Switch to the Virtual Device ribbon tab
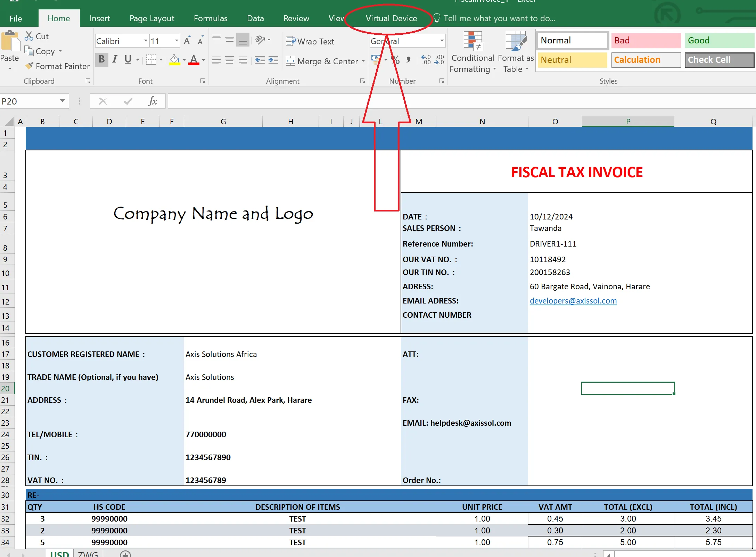The width and height of the screenshot is (756, 557). [392, 18]
